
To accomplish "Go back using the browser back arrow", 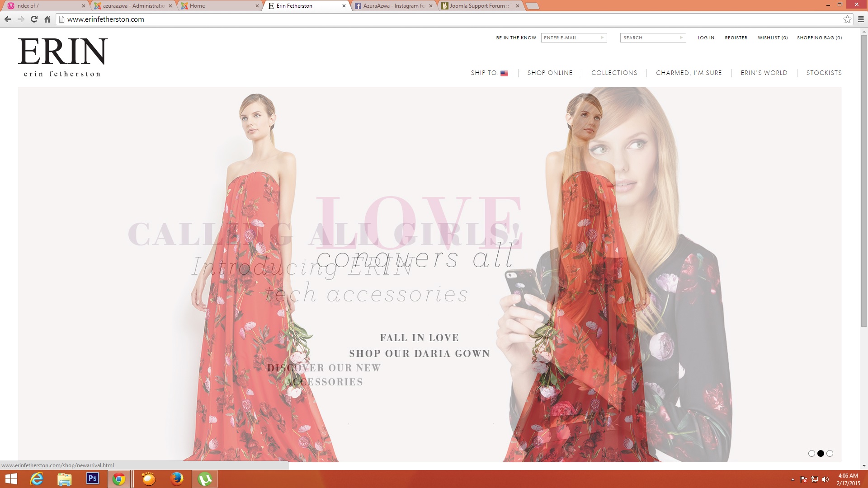I will pyautogui.click(x=8, y=19).
